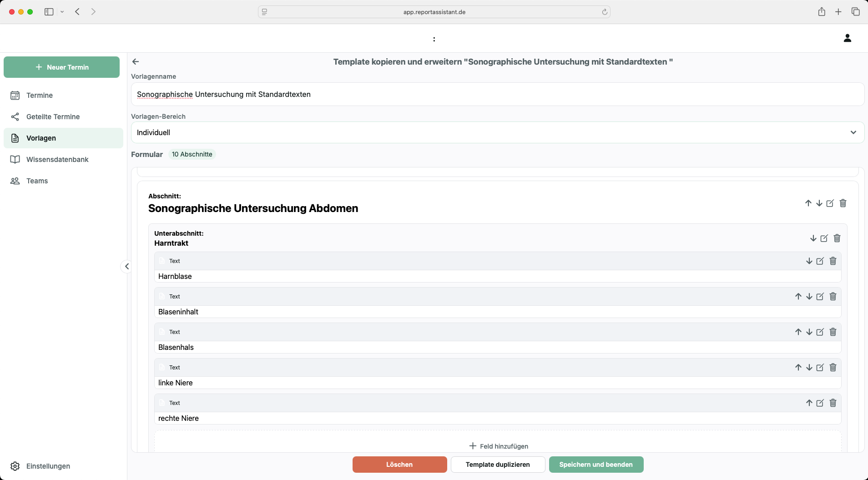The height and width of the screenshot is (480, 868).
Task: Click the Blaseninhalt text value
Action: [178, 312]
